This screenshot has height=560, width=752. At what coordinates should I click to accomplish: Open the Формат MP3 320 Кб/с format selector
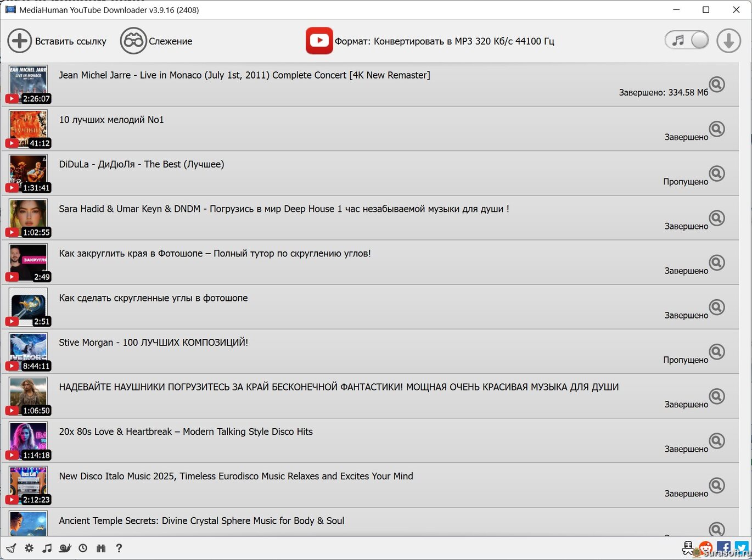(x=430, y=41)
